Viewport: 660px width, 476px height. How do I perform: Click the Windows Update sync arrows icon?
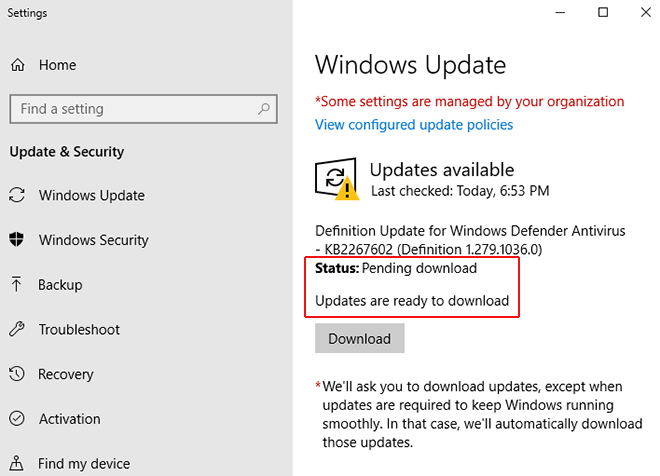[x=17, y=195]
